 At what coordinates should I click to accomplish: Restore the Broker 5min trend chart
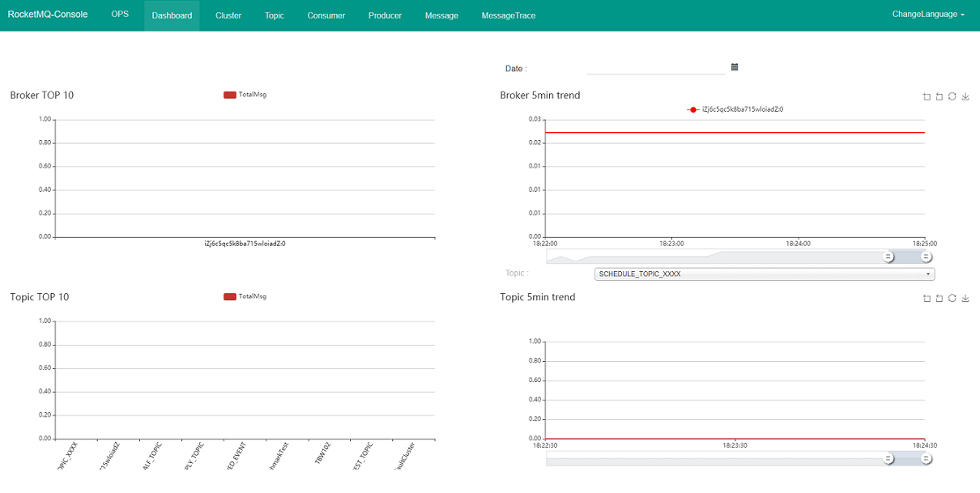coord(952,96)
